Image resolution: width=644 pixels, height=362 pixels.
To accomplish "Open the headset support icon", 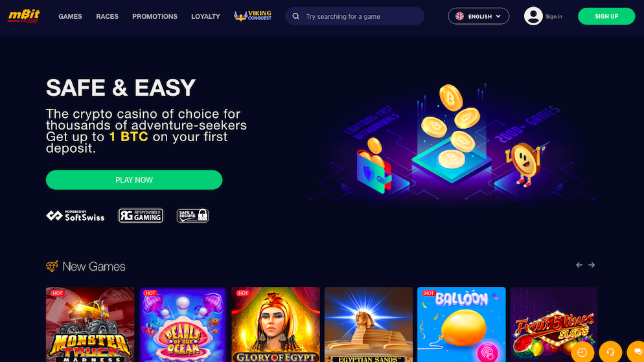I will pyautogui.click(x=610, y=352).
